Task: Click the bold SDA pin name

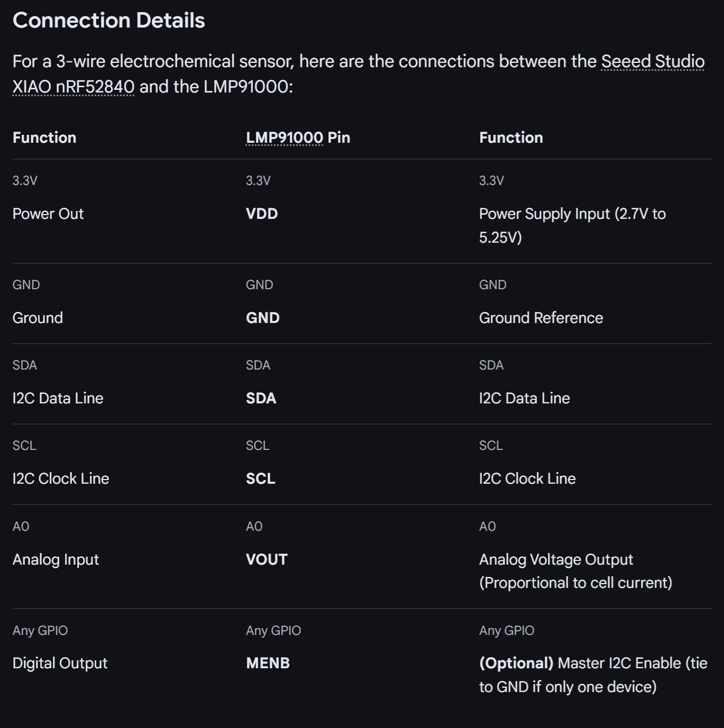Action: [x=261, y=399]
